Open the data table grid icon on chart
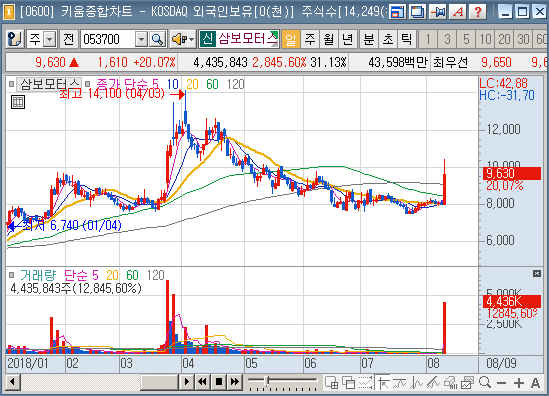This screenshot has height=396, width=549. click(18, 102)
